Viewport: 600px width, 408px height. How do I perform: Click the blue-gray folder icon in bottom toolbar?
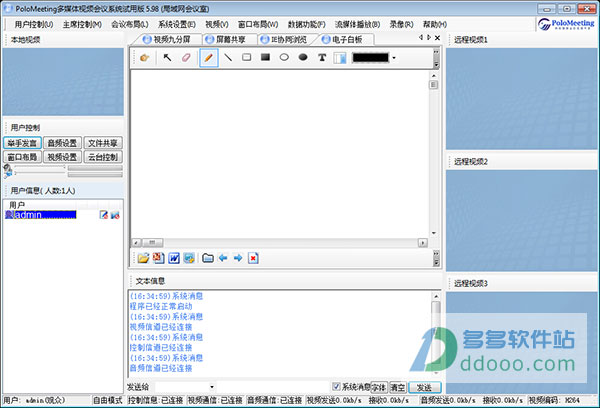click(x=208, y=258)
